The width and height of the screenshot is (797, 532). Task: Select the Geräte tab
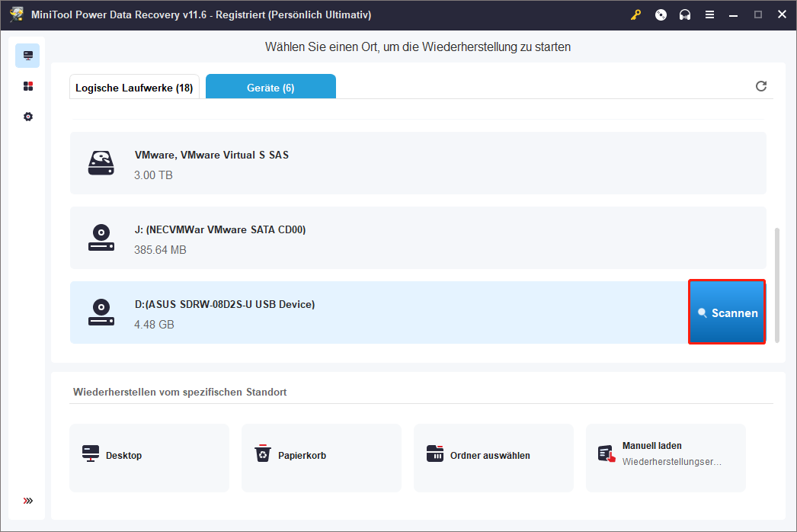[x=270, y=88]
